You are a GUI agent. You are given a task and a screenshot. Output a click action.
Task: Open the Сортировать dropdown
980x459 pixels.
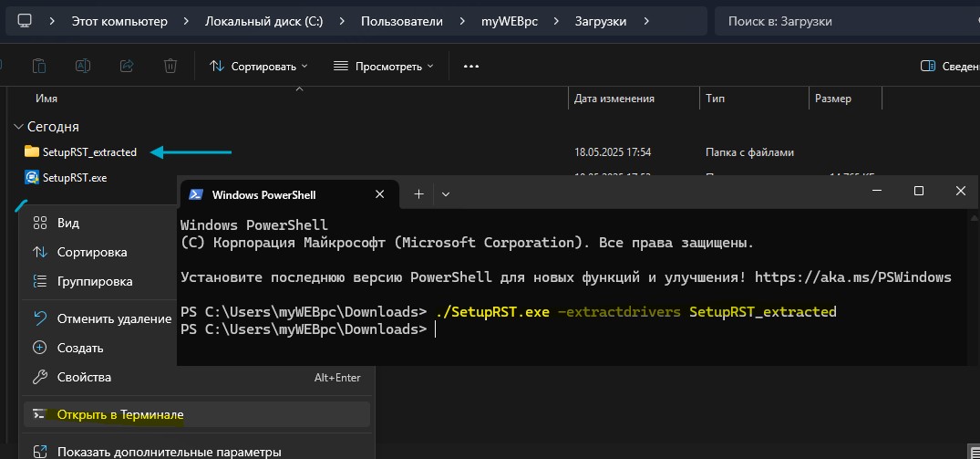pyautogui.click(x=258, y=67)
